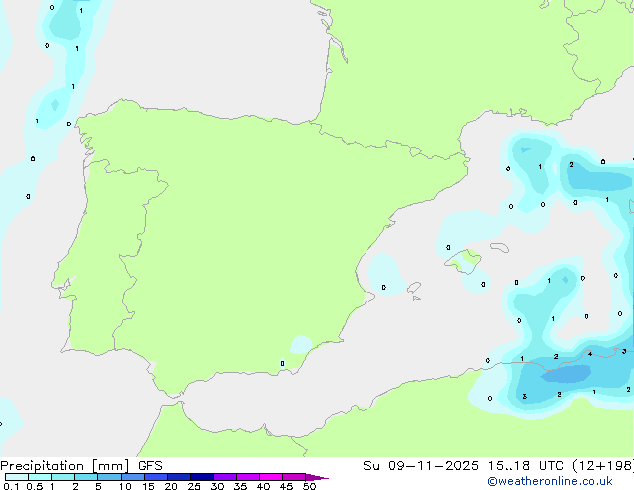The width and height of the screenshot is (634, 490).
Task: Select the legend label '15'
Action: 148,486
